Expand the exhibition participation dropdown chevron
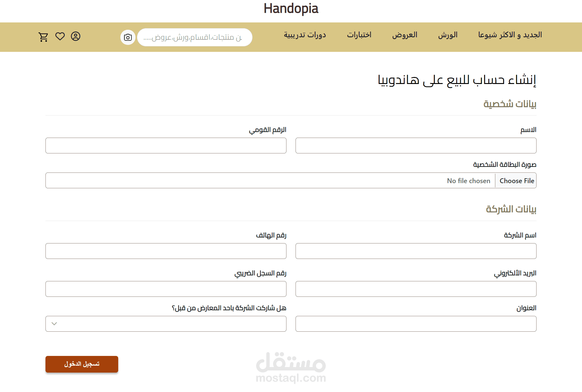Image resolution: width=582 pixels, height=392 pixels. click(54, 324)
